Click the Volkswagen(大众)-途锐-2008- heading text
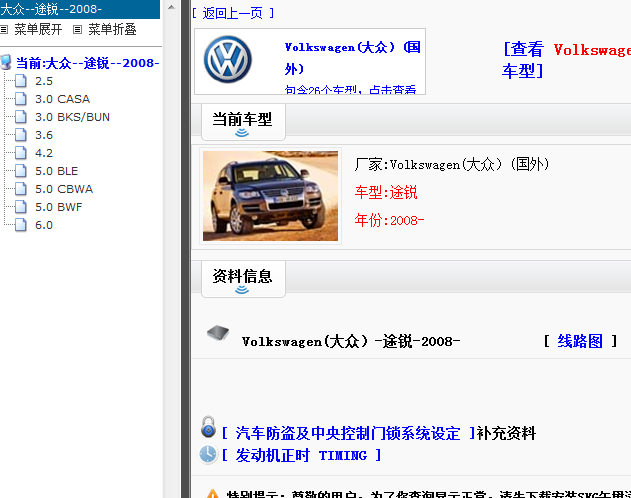Screen dimensions: 631x498 click(351, 342)
